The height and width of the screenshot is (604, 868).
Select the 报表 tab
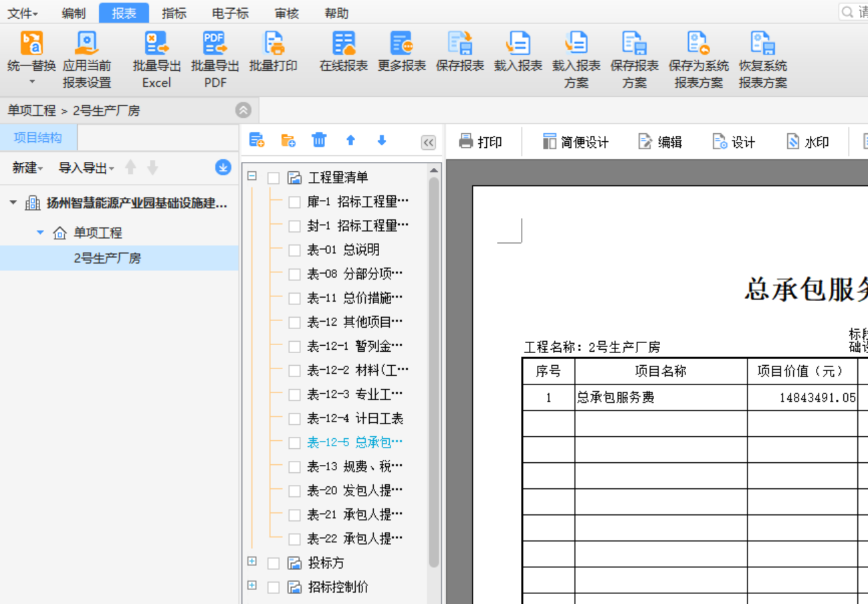[124, 13]
